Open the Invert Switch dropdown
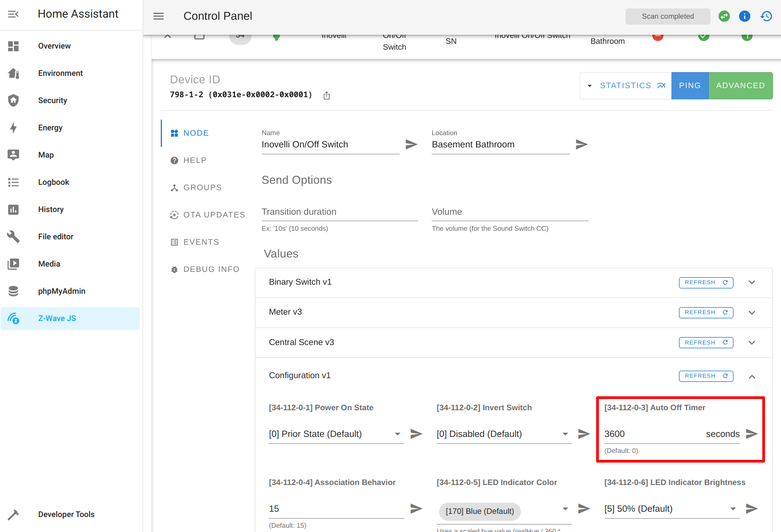Viewport: 781px width, 532px height. pos(504,434)
